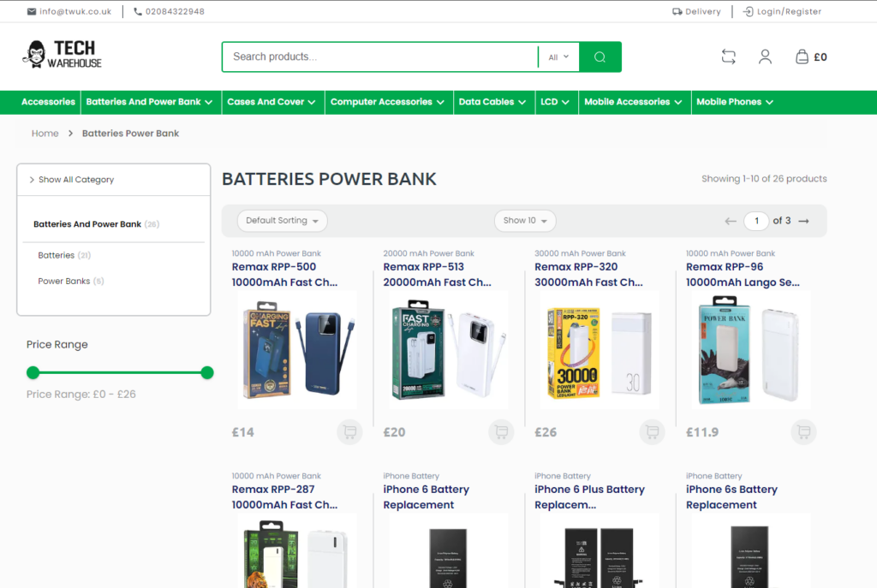Open the compare products arrows icon
The width and height of the screenshot is (877, 588).
pyautogui.click(x=728, y=56)
